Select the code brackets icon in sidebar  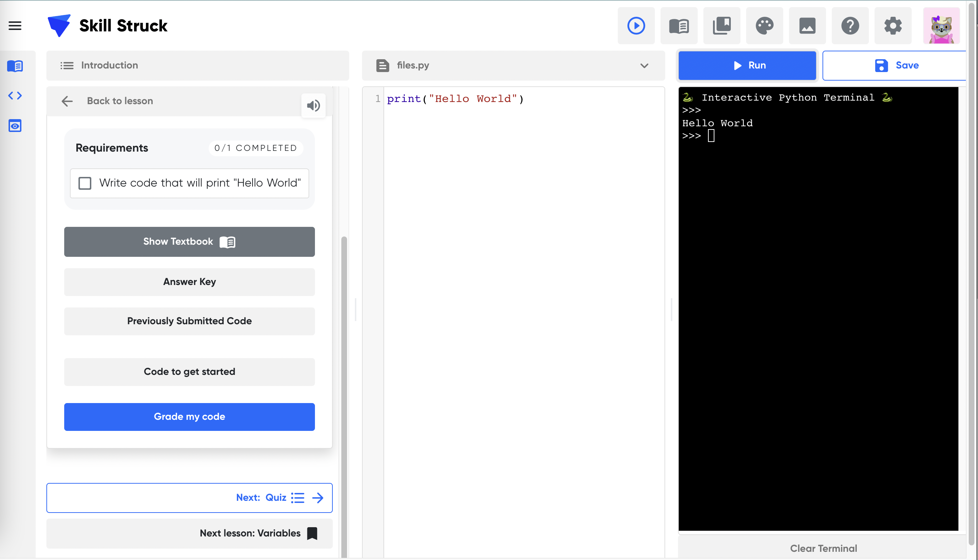tap(15, 95)
